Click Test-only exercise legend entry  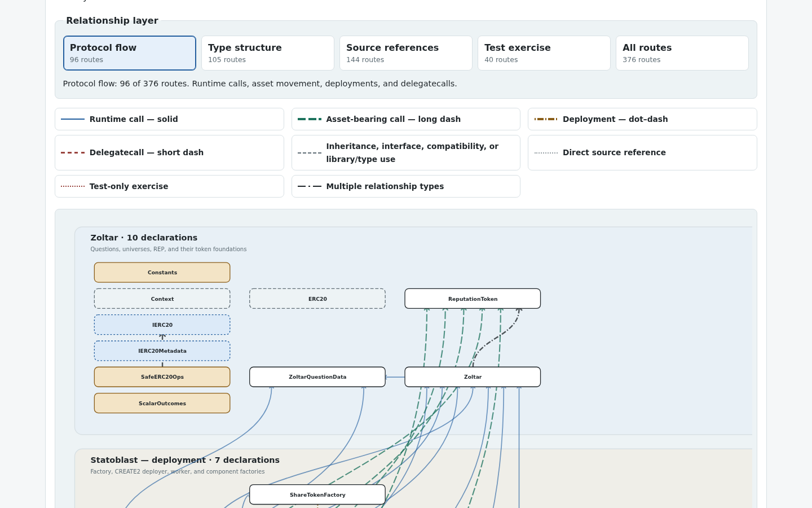tap(169, 186)
